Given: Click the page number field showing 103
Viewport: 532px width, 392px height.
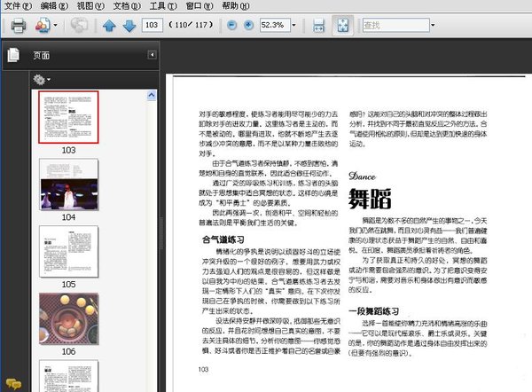Looking at the screenshot, I should tap(153, 27).
